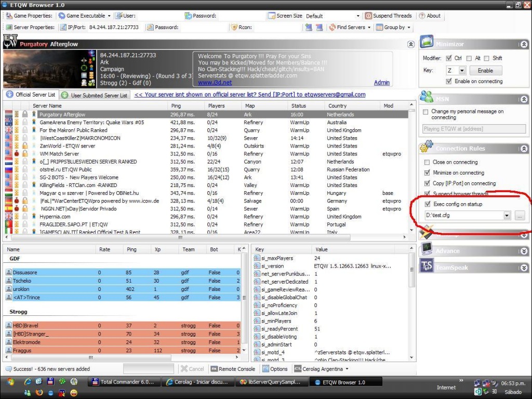Select the otstrel.ru ET:QW Public server row
Screen dimensions: 532x399
pyautogui.click(x=206, y=170)
